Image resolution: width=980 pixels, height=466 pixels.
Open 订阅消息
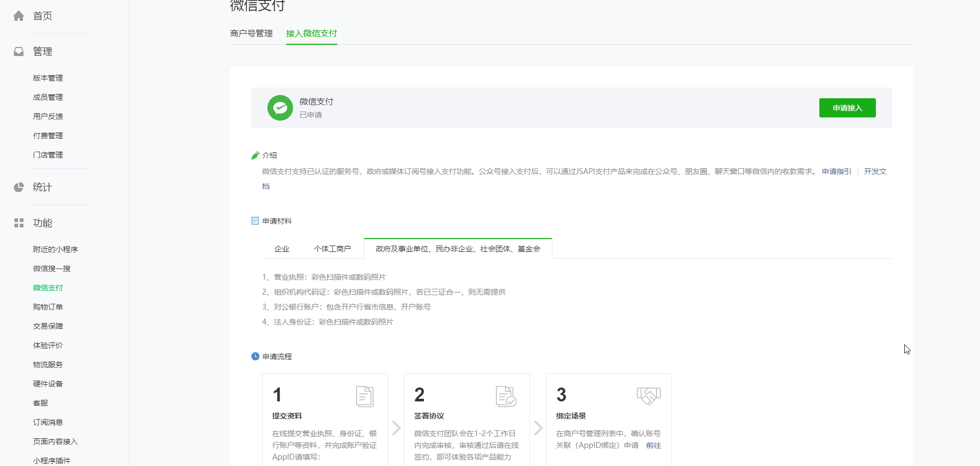coord(48,422)
